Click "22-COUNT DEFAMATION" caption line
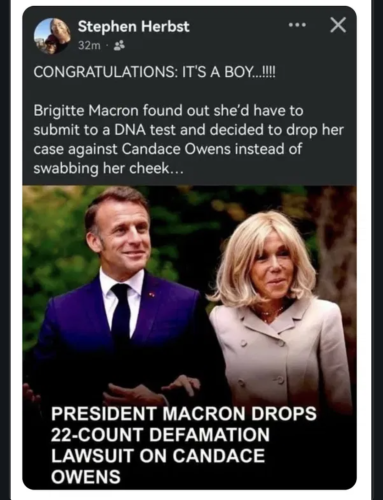This screenshot has height=500, width=383. [160, 435]
